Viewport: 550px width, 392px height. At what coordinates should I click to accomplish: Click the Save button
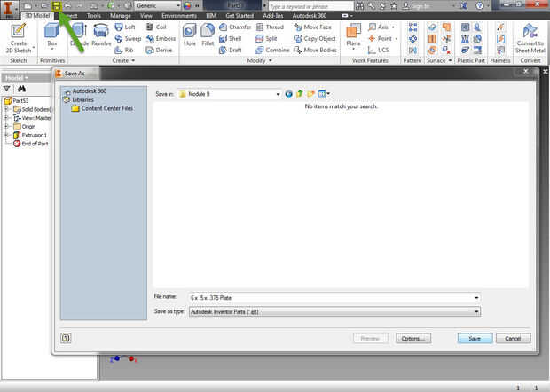475,339
